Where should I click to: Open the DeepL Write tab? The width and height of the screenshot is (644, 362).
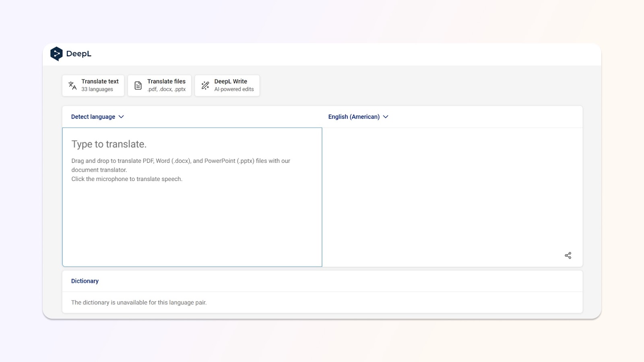(227, 85)
